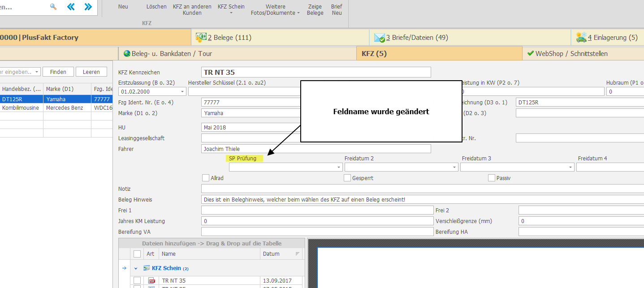This screenshot has width=644, height=288.
Task: Open Weitere Fotos/Dokumente dropdown
Action: tap(276, 10)
